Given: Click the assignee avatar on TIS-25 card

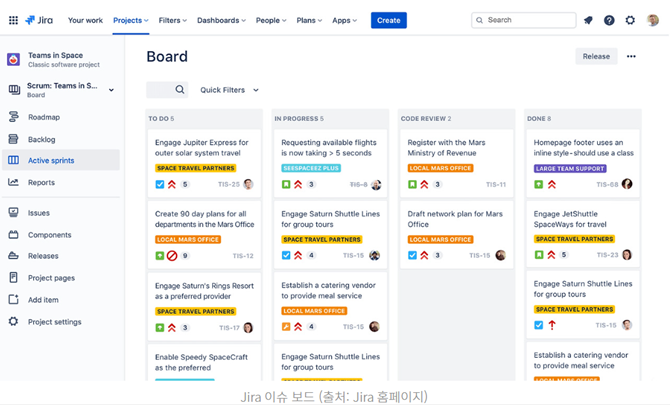Looking at the screenshot, I should click(x=248, y=184).
